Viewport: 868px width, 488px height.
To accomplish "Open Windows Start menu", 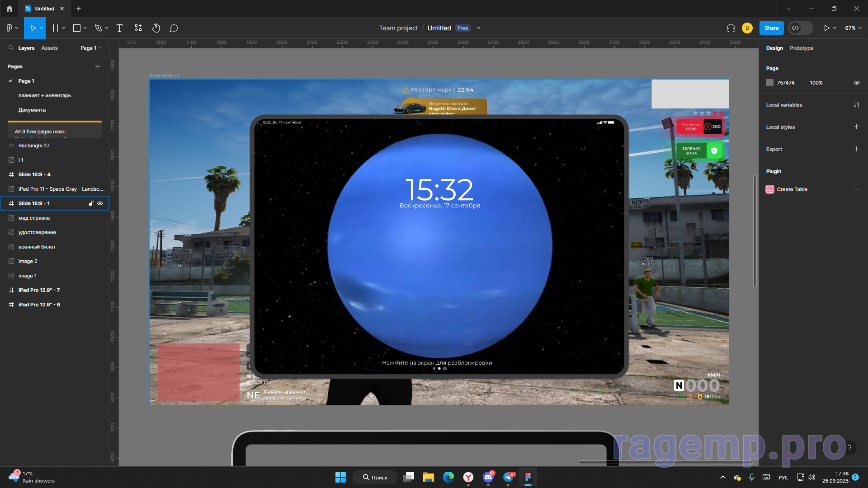I will pyautogui.click(x=340, y=477).
